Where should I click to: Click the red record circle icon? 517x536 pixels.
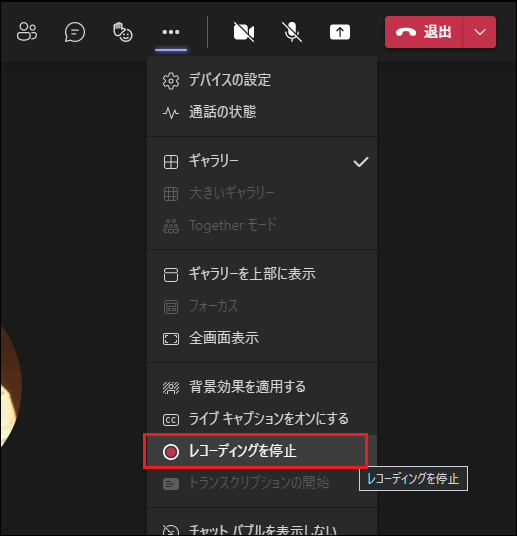[x=171, y=452]
